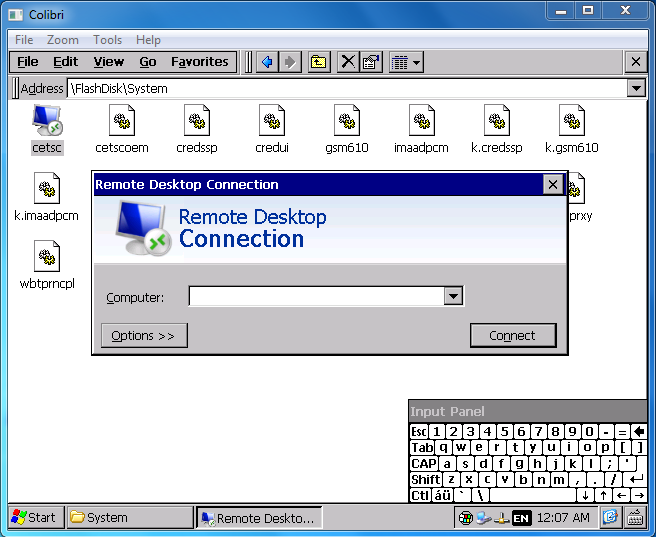
Task: Click the Back arrow toolbar icon
Action: click(267, 62)
